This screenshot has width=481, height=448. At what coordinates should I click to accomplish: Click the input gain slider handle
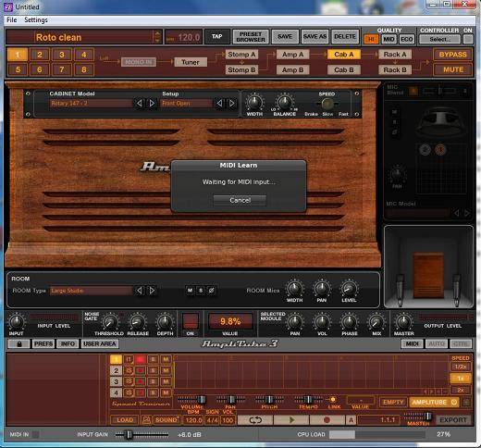(129, 435)
